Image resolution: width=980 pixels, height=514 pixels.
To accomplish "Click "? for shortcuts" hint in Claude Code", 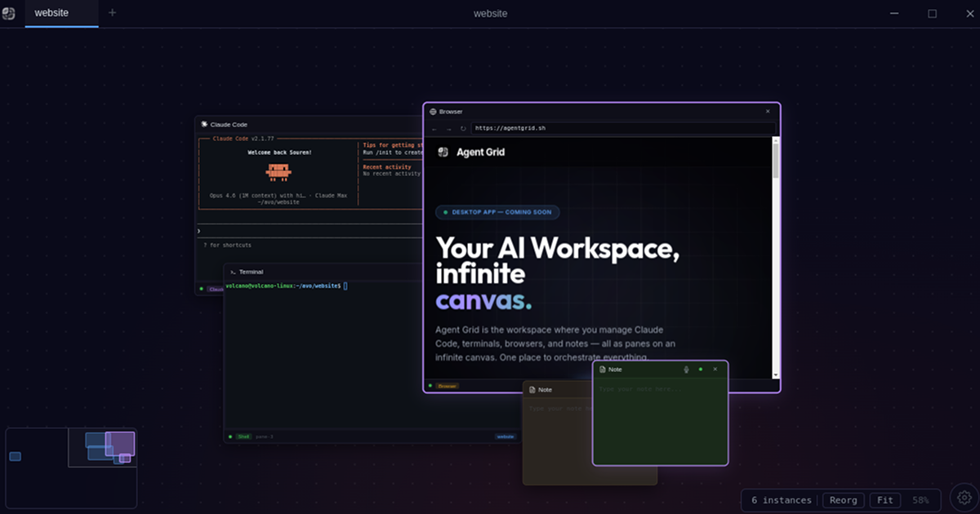I will [x=228, y=245].
